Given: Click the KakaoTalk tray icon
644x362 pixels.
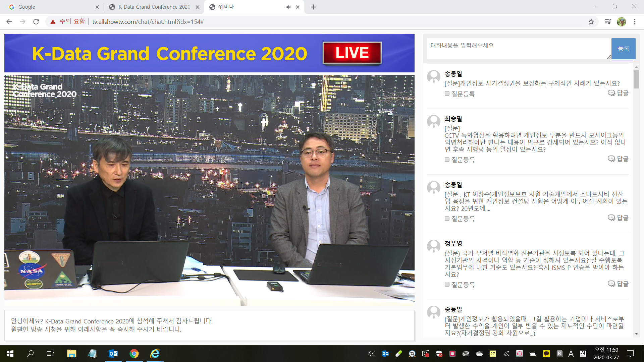Looking at the screenshot, I should tap(546, 354).
